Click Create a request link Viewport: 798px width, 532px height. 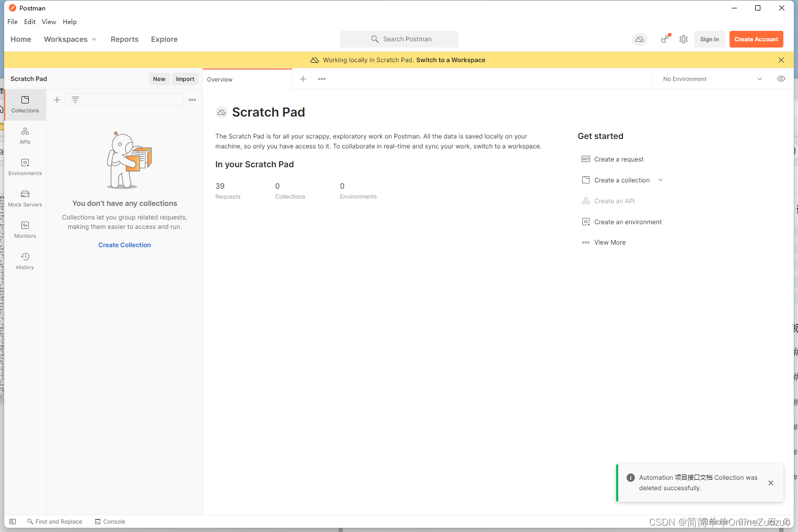click(x=619, y=159)
